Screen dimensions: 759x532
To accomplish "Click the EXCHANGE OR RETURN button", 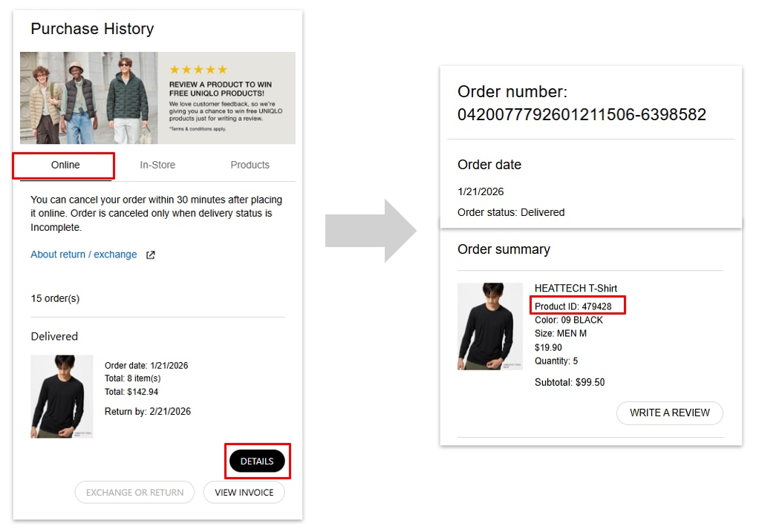I will [134, 492].
